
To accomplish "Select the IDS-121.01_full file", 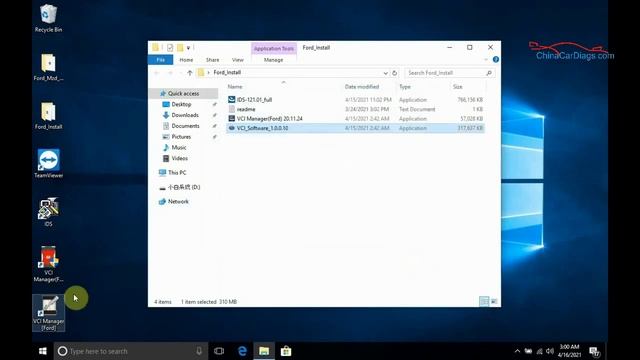I will (355, 100).
